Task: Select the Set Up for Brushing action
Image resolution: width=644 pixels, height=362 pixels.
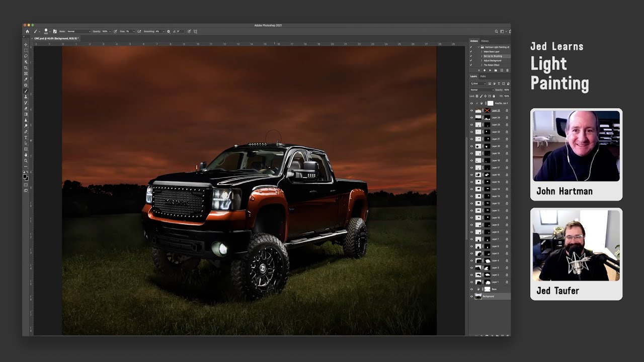Action: tap(493, 56)
